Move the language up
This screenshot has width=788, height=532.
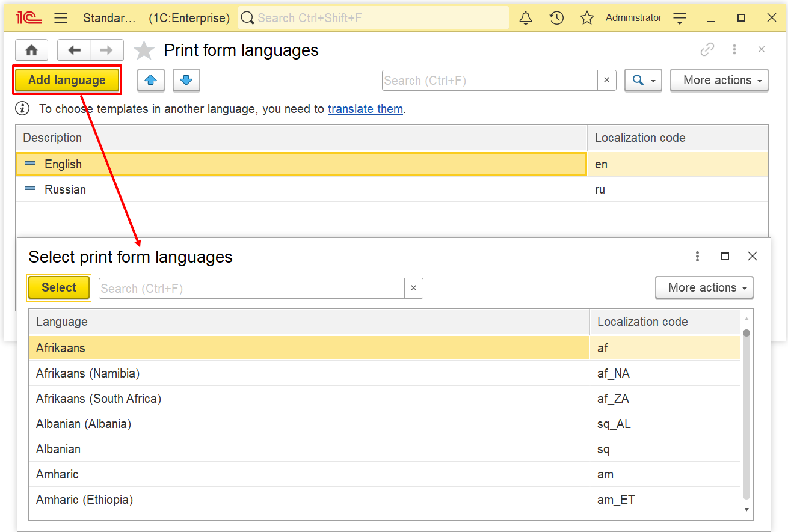click(x=151, y=80)
